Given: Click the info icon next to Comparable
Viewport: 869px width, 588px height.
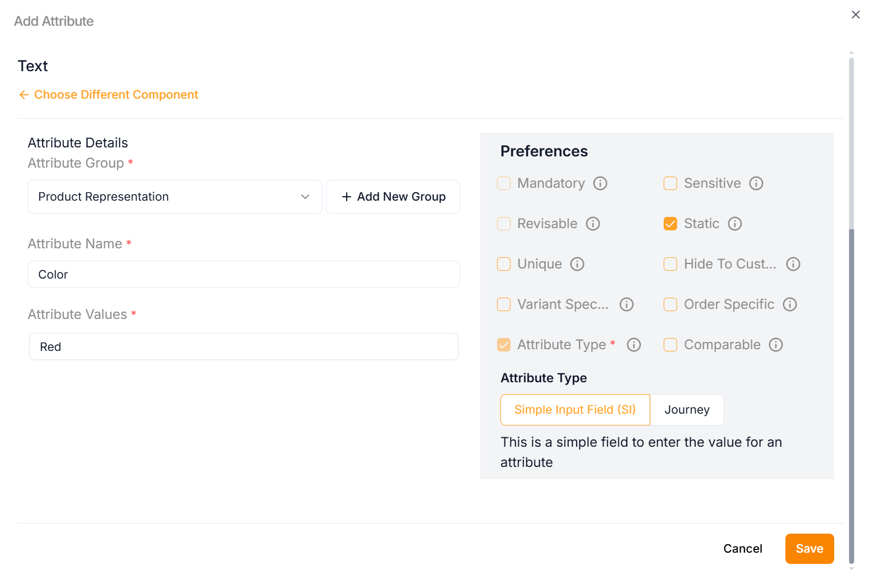Looking at the screenshot, I should [776, 345].
